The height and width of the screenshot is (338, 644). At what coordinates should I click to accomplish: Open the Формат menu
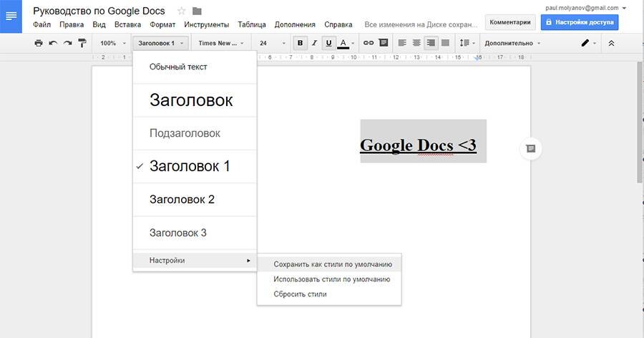click(x=162, y=24)
